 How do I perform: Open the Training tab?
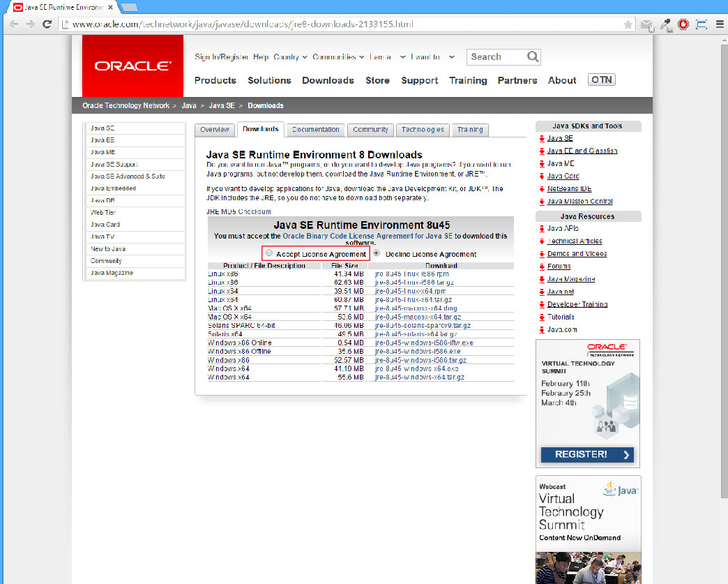click(470, 130)
